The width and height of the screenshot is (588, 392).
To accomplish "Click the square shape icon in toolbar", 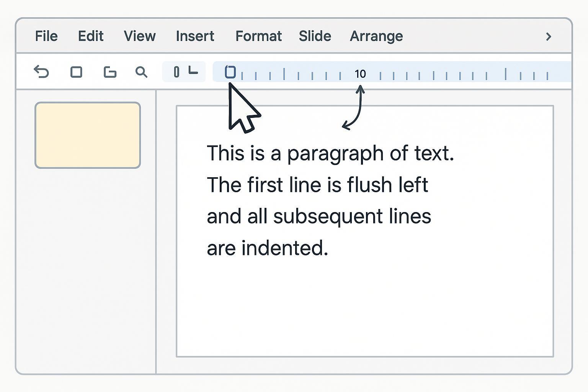I will point(76,72).
